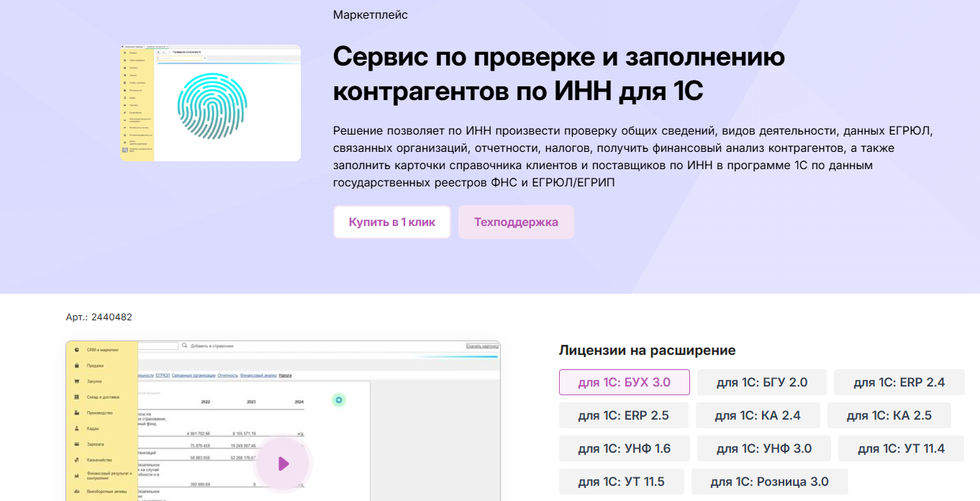This screenshot has width=980, height=501.
Task: Click the Лицензии на расширение heading
Action: (647, 351)
